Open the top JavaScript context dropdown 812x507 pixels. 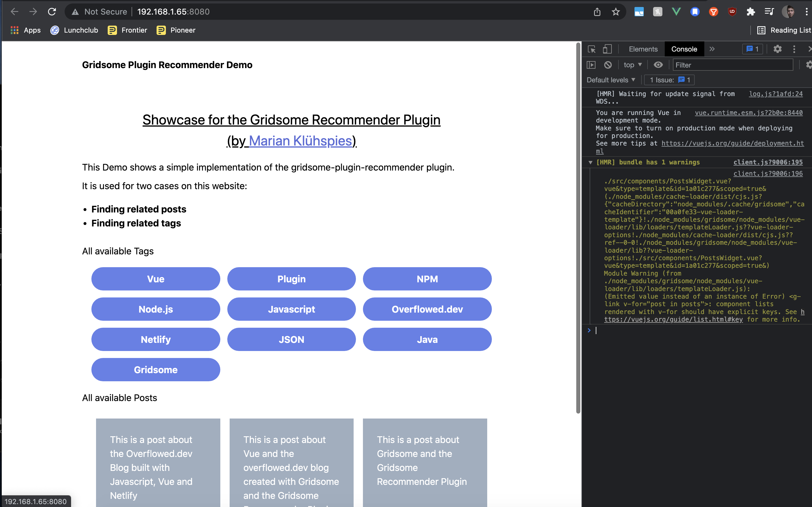[x=632, y=65]
